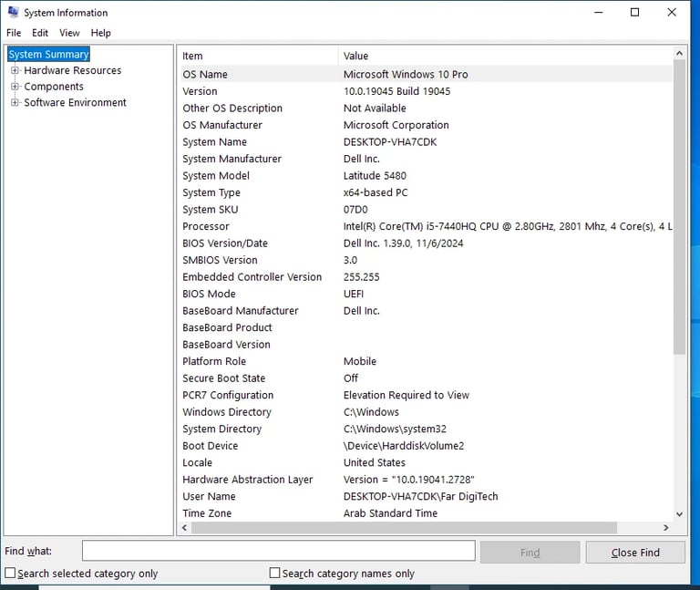The width and height of the screenshot is (700, 590).
Task: Select the SMBIOS Version row
Action: 426,260
